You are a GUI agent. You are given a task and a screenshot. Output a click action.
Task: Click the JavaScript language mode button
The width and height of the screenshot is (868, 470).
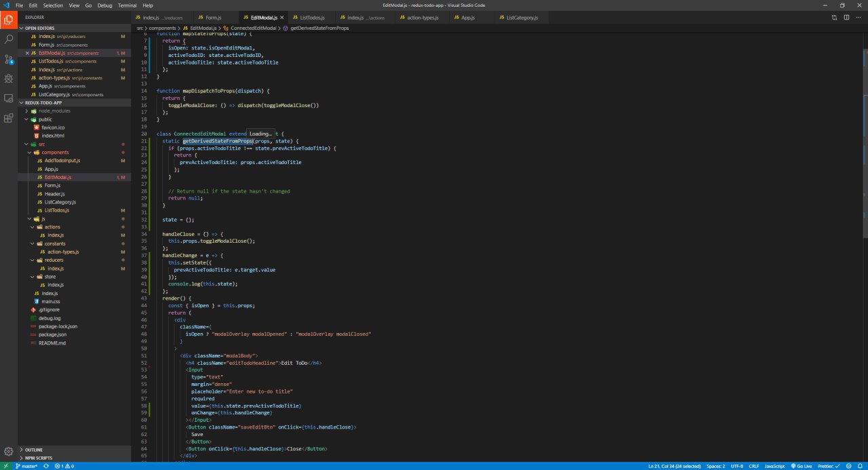(774, 466)
